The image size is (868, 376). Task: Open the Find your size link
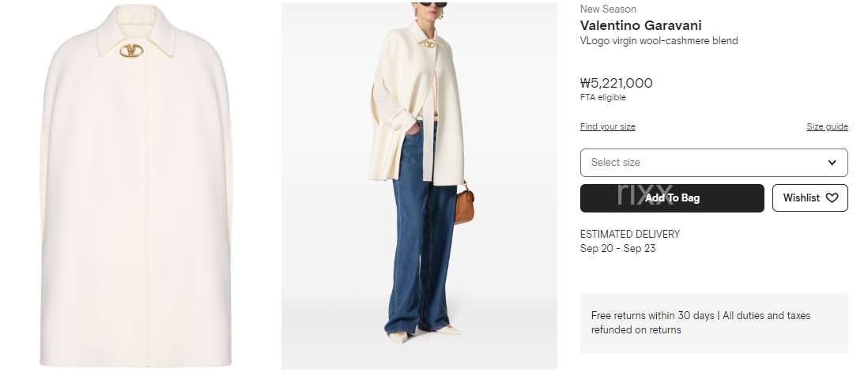click(x=607, y=126)
